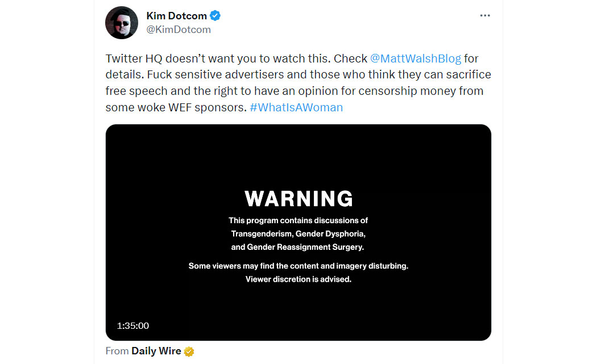Click the 'Some viewers may find the content' line
The height and width of the screenshot is (364, 597).
(298, 266)
